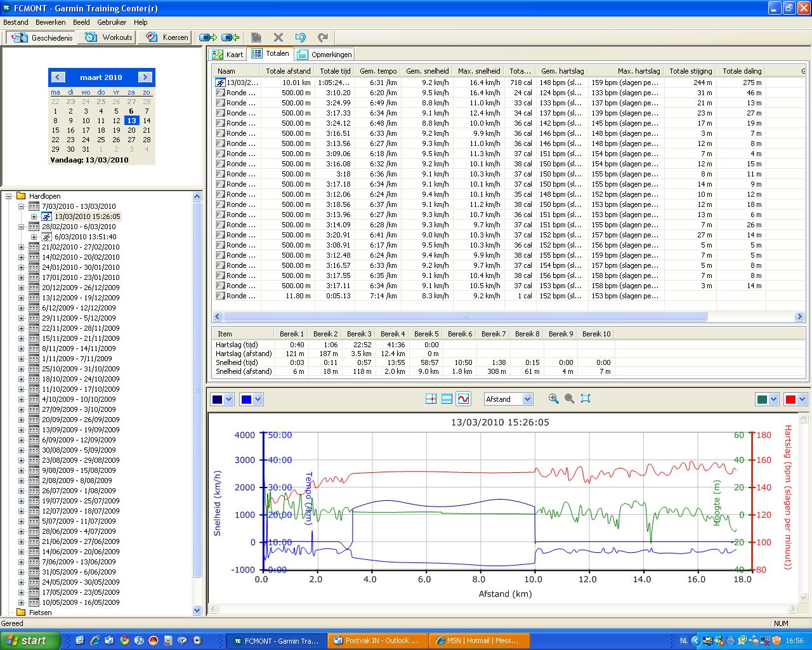This screenshot has width=812, height=650.
Task: Click the run icon in the 13/03/2... table row
Action: pyautogui.click(x=220, y=83)
